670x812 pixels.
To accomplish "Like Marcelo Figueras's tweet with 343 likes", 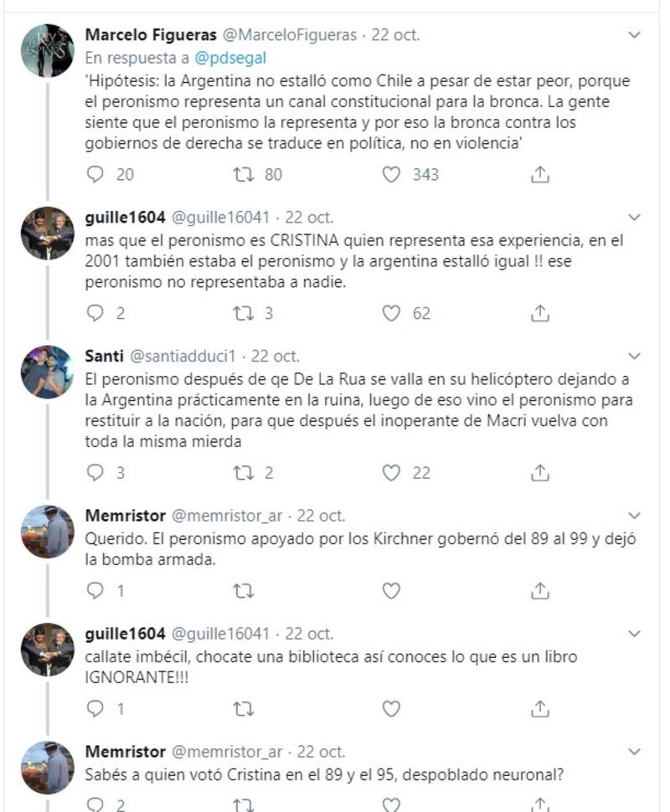I will click(391, 174).
